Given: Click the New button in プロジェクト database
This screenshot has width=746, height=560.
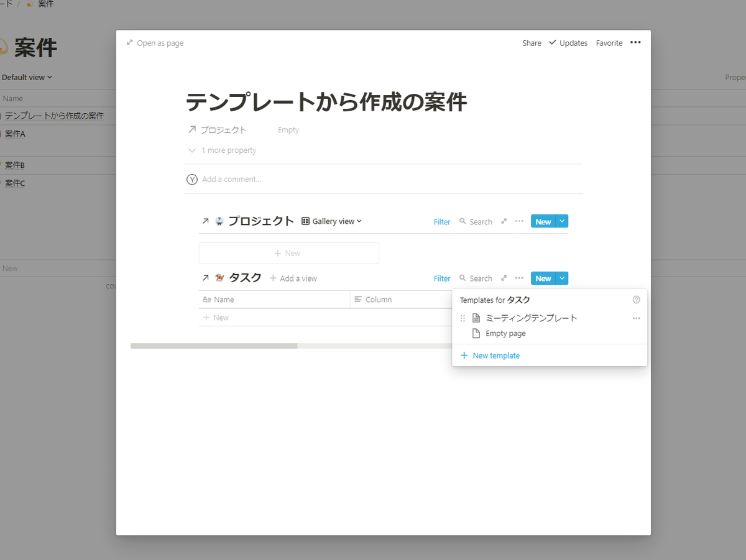Looking at the screenshot, I should point(543,222).
